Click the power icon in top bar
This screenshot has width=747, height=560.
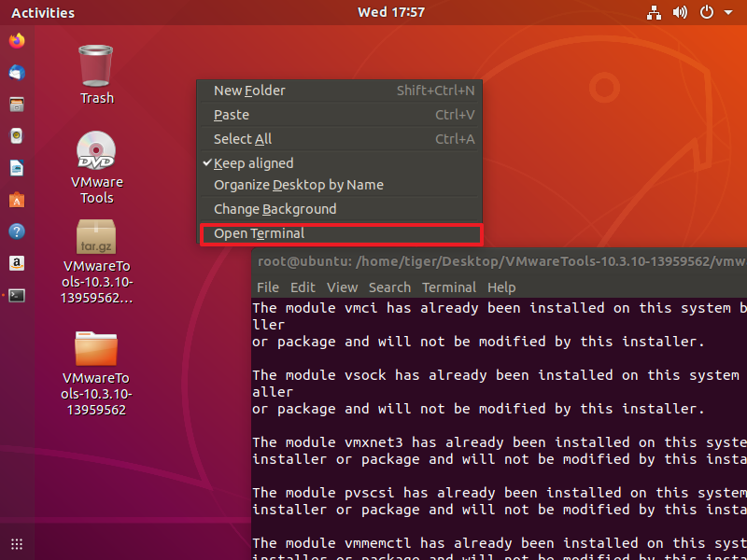(x=707, y=12)
